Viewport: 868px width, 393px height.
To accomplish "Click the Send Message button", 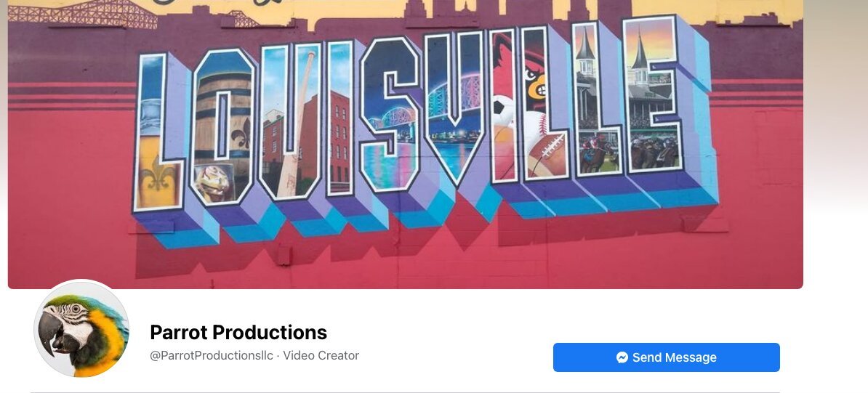I will 666,357.
